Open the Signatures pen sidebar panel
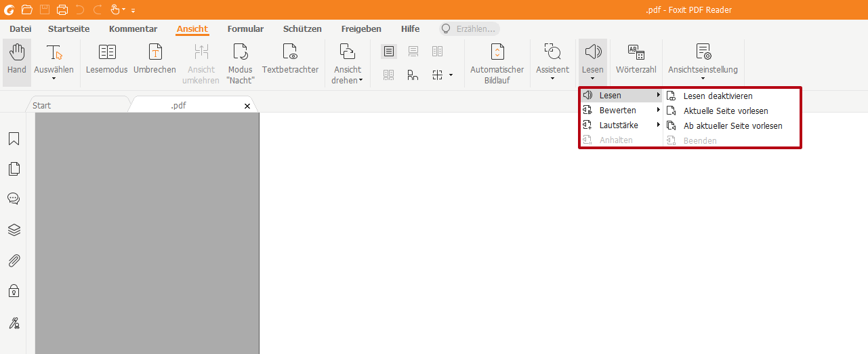The height and width of the screenshot is (354, 868). (x=14, y=323)
